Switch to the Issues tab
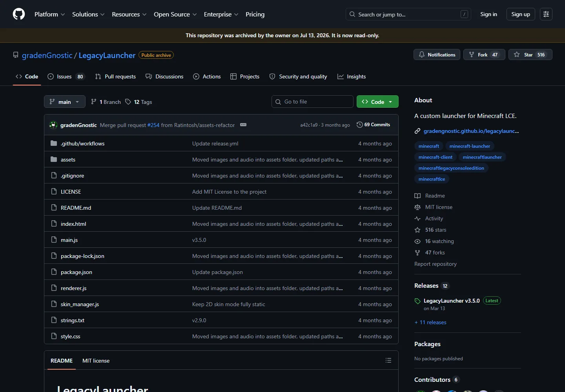Image resolution: width=565 pixels, height=392 pixels. pos(66,76)
